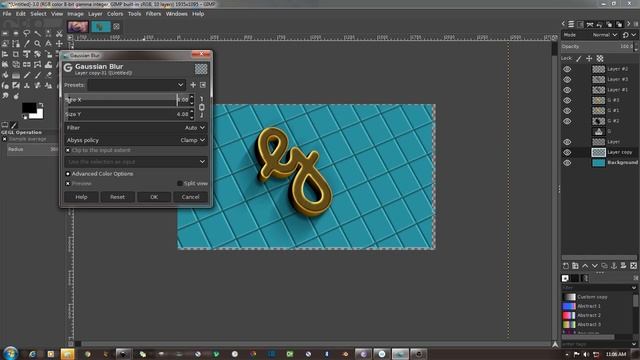This screenshot has height=360, width=640.
Task: Toggle the Size X/Y chain link
Action: coord(202,107)
